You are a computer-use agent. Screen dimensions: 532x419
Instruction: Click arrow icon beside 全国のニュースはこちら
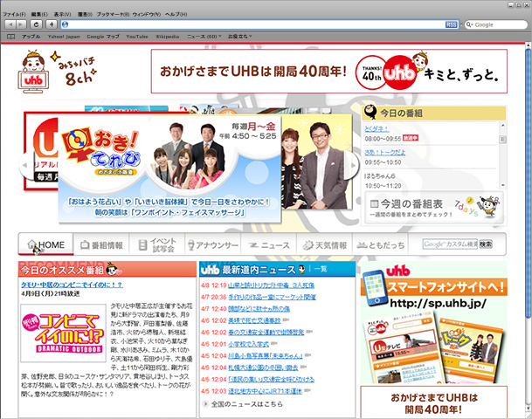(x=205, y=404)
